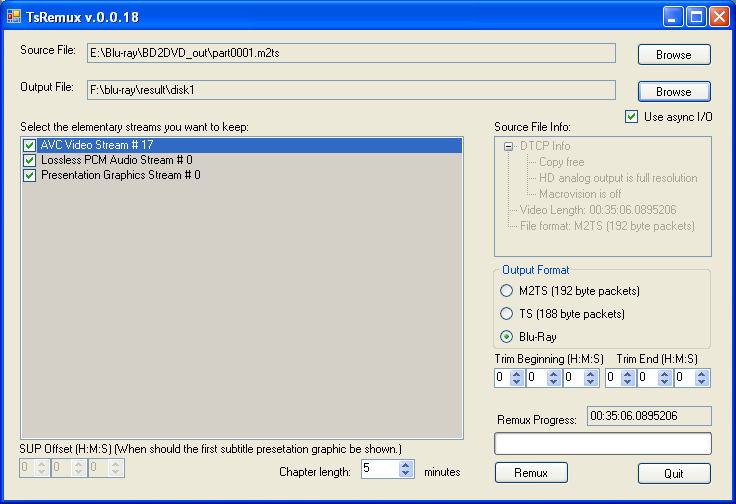This screenshot has height=504, width=736.
Task: Increase Trim Beginning hours value
Action: pos(517,374)
